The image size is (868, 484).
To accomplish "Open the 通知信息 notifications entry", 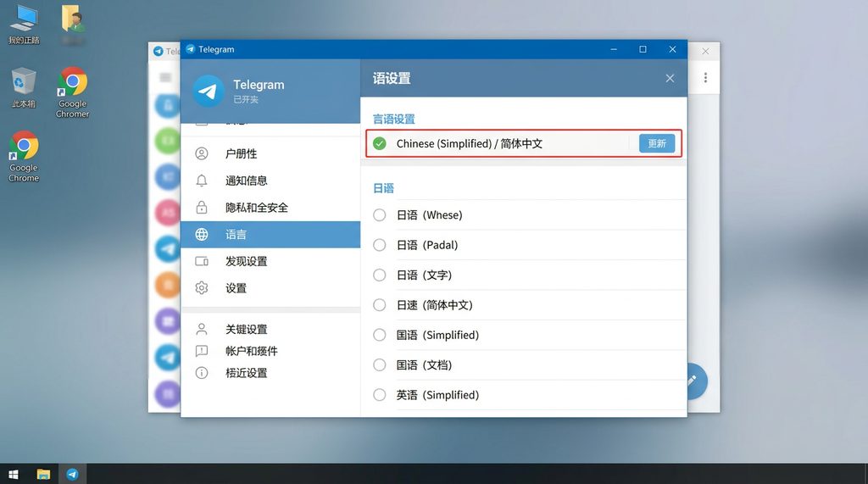I will (270, 181).
